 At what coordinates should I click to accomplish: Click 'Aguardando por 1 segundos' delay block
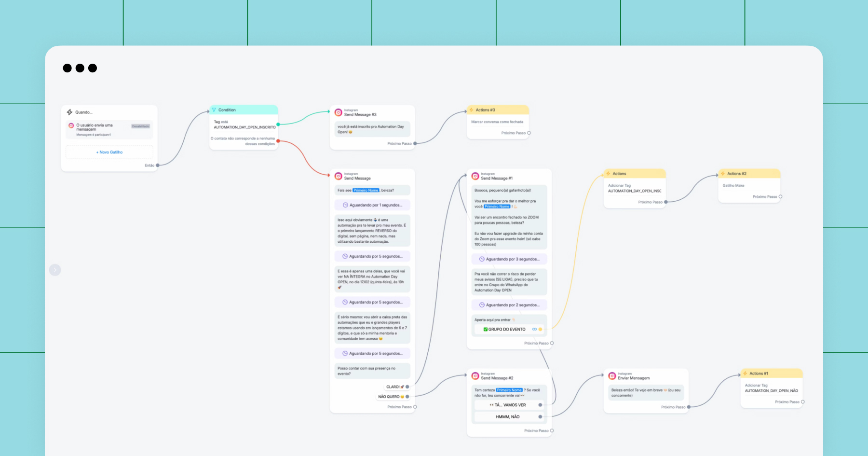[372, 205]
